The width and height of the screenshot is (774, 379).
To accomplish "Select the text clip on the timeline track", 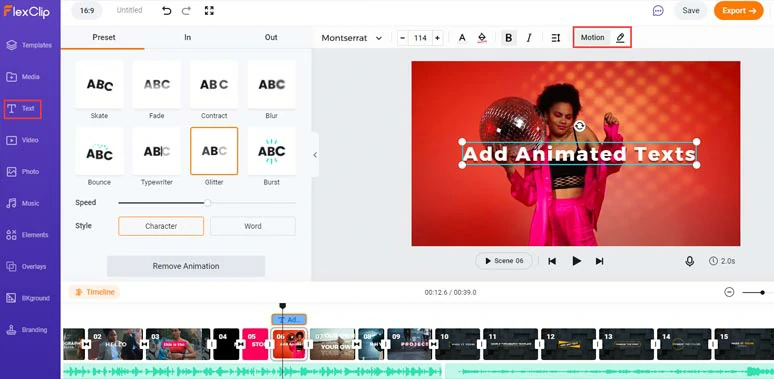I will [289, 320].
